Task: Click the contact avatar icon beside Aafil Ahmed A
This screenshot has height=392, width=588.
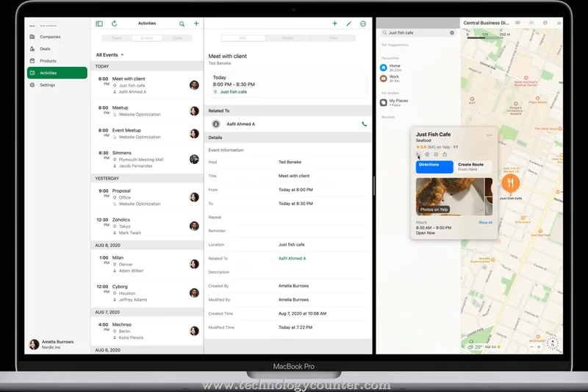Action: 216,124
